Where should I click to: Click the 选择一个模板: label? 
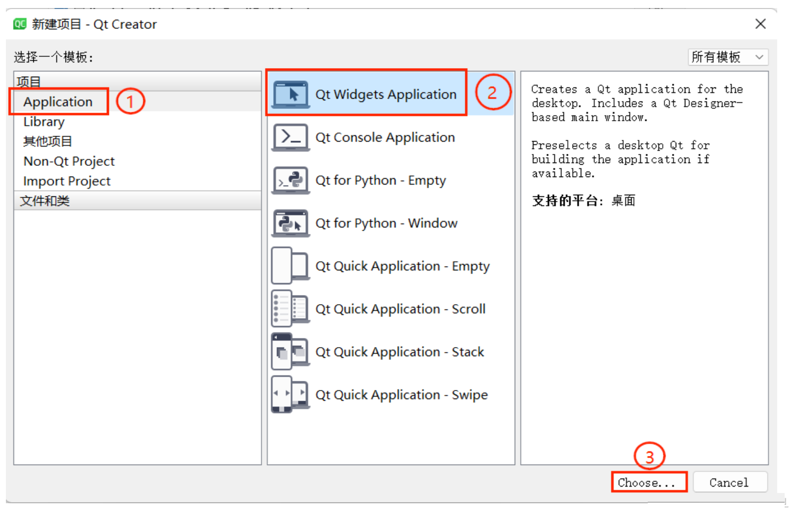pyautogui.click(x=54, y=57)
